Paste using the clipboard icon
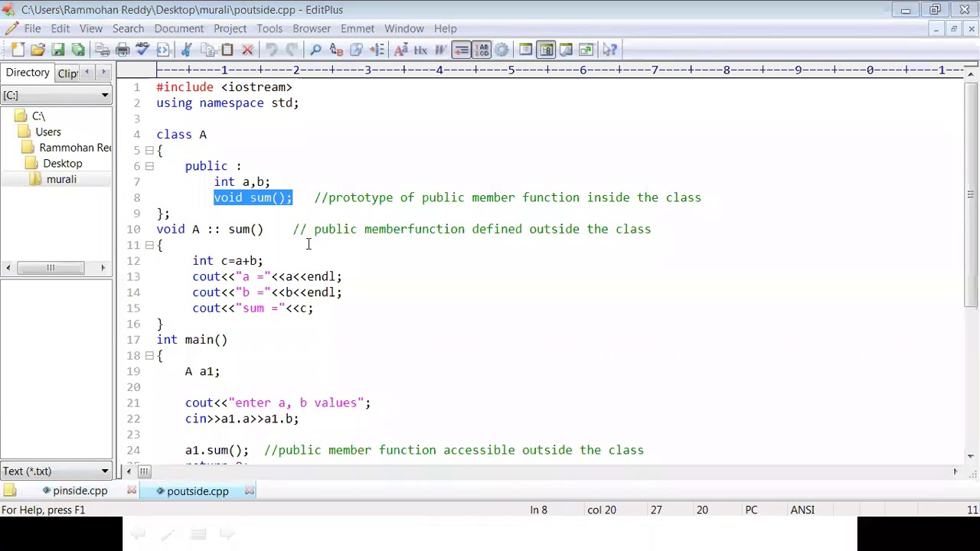 pyautogui.click(x=227, y=50)
